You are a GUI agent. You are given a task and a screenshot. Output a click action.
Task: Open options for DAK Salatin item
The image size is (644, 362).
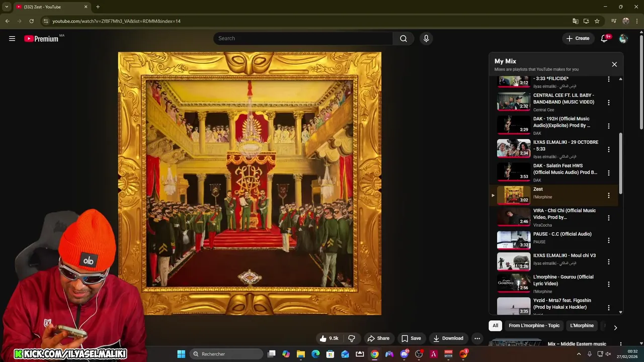608,173
